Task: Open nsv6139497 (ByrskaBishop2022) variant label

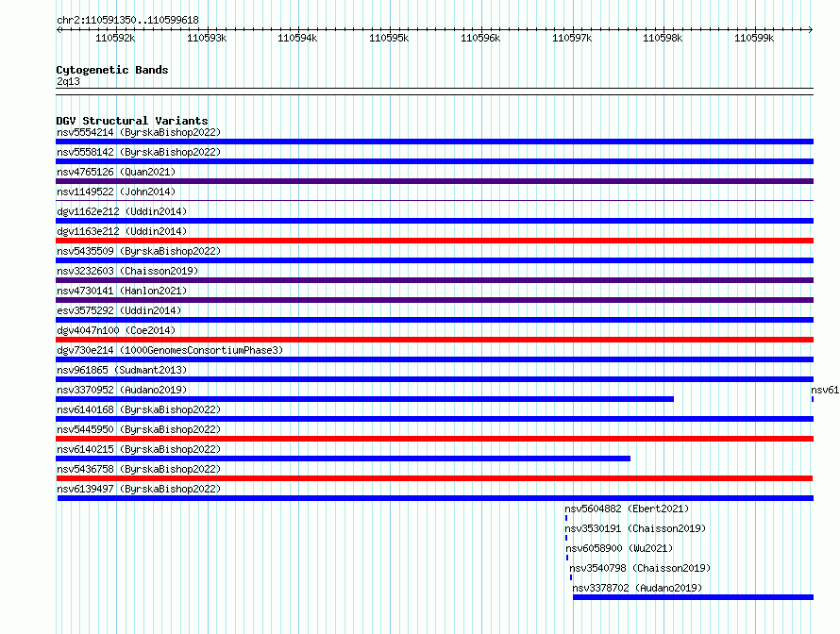Action: (138, 489)
